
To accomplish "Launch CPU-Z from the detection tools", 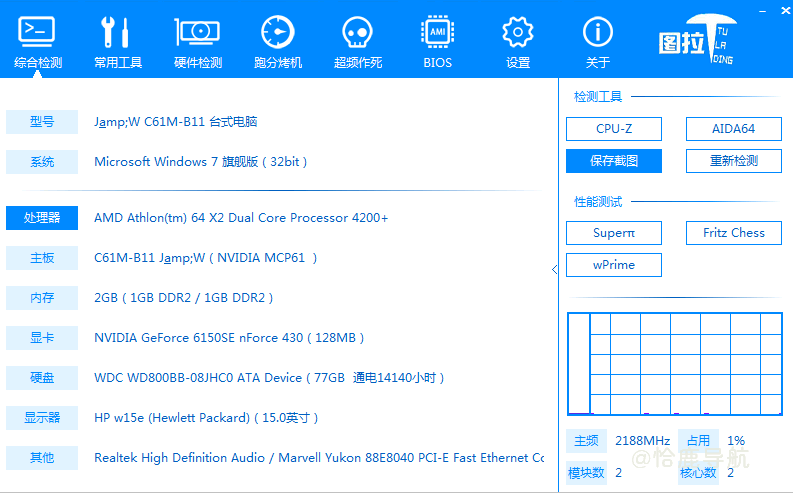I will (x=614, y=129).
